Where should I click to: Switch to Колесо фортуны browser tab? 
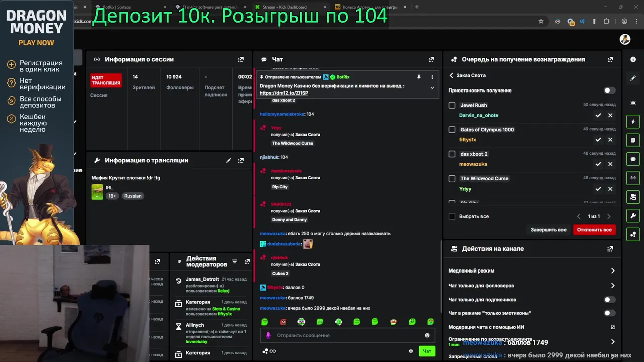click(x=370, y=7)
